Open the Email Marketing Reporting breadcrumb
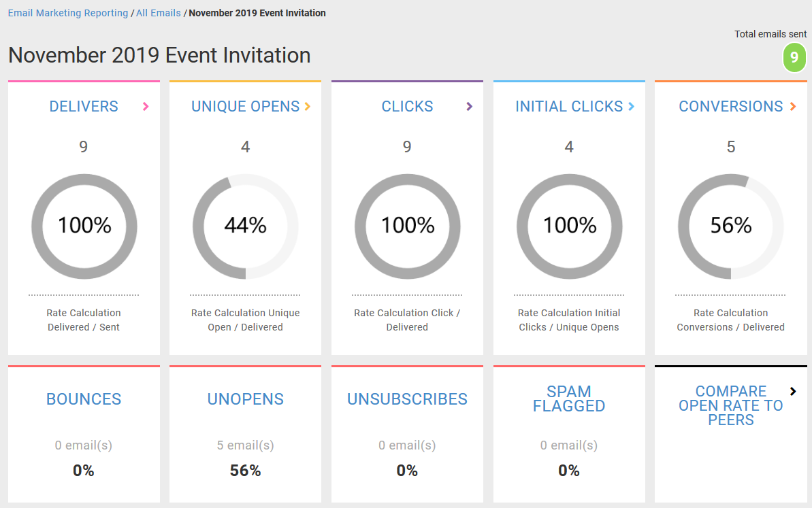Image resolution: width=812 pixels, height=508 pixels. click(68, 13)
